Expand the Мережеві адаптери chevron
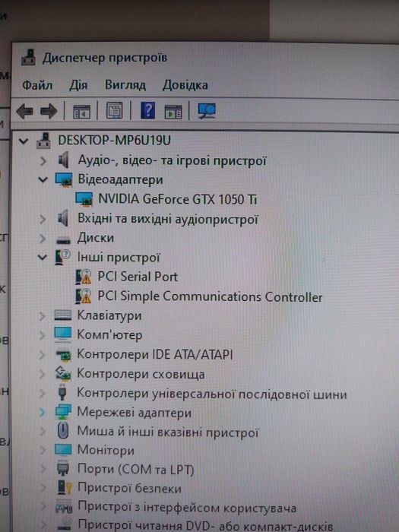Image resolution: width=399 pixels, height=532 pixels. [42, 413]
